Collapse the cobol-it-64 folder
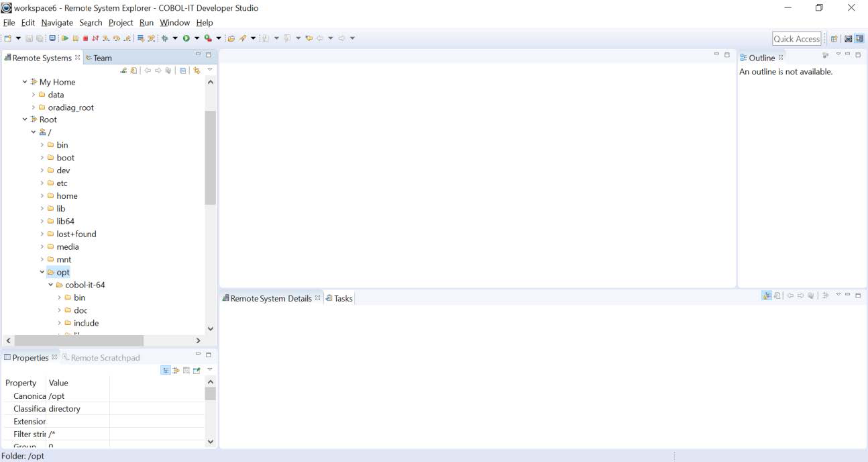Screen dimensions: 868x462 tap(50, 285)
